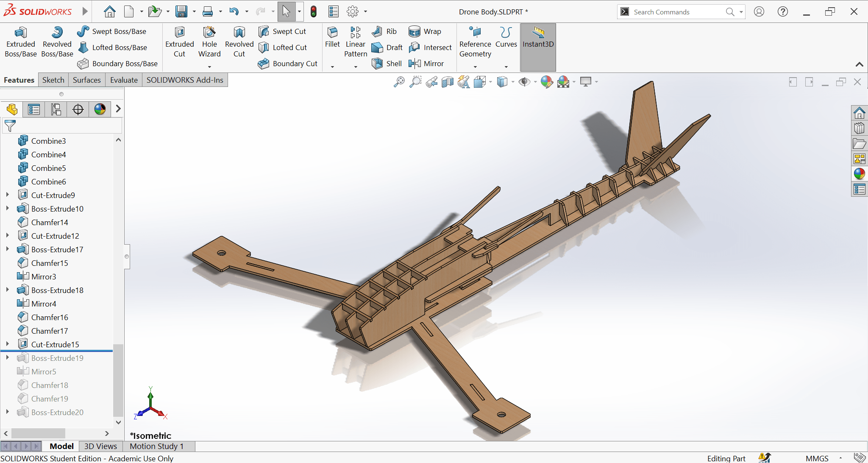Expand the Cut-Extrude12 feature

(7, 236)
